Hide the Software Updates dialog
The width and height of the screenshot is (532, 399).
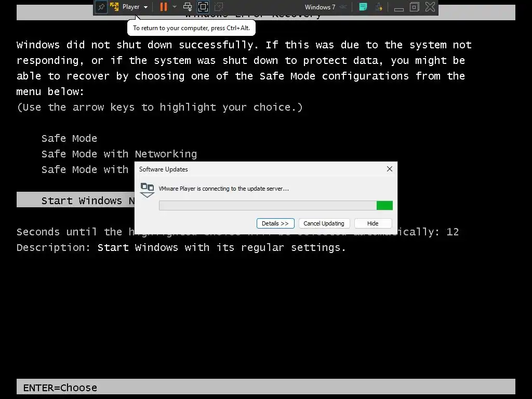tap(373, 223)
